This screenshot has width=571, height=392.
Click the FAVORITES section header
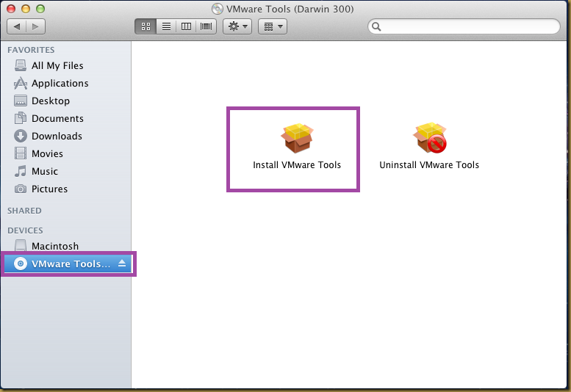tap(31, 50)
